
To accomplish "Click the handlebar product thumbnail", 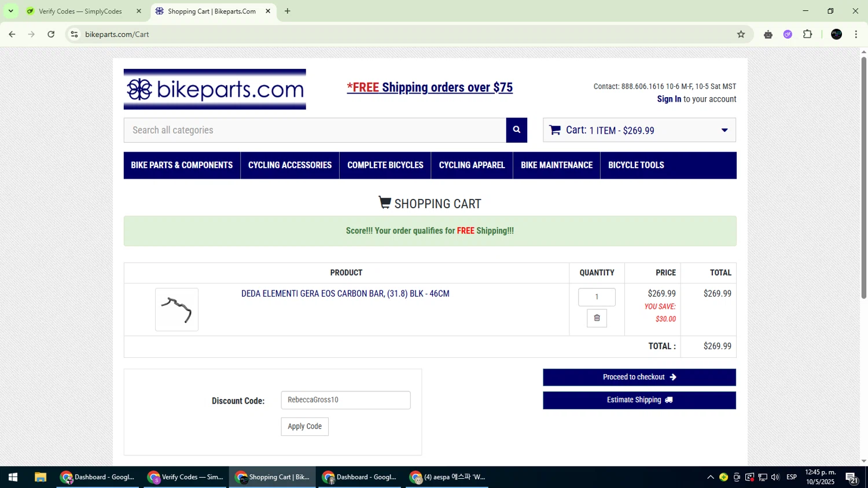I will (x=176, y=309).
